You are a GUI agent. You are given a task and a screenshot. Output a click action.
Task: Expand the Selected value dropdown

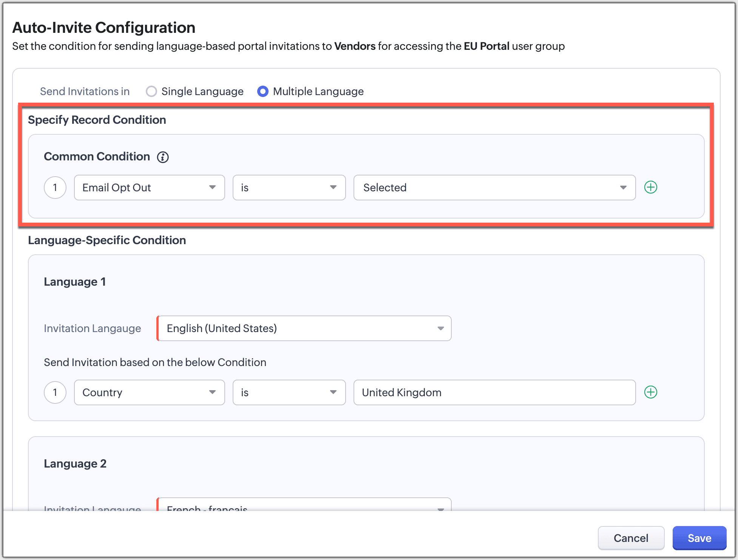coord(494,188)
